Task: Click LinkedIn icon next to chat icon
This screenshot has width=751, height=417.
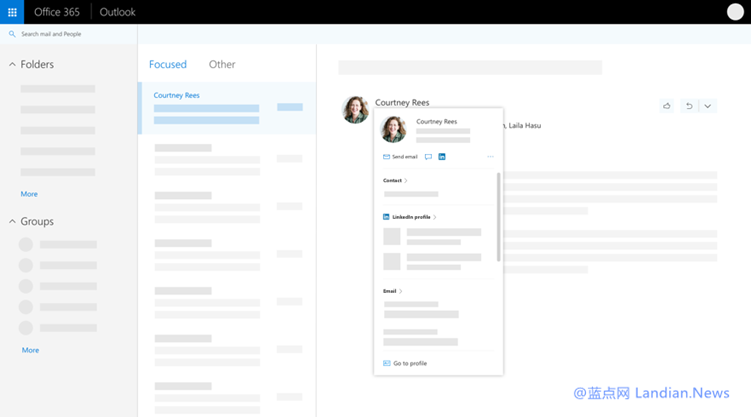Action: (442, 157)
